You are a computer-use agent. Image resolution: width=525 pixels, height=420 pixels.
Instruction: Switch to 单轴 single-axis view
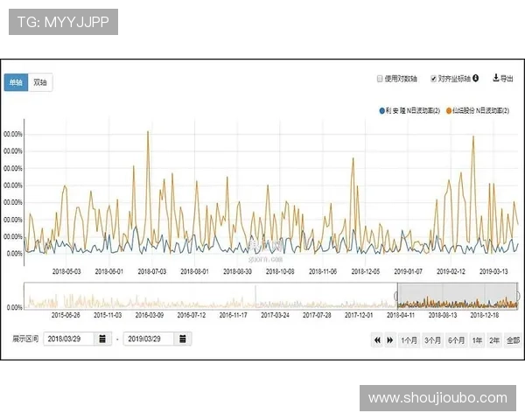pyautogui.click(x=16, y=82)
